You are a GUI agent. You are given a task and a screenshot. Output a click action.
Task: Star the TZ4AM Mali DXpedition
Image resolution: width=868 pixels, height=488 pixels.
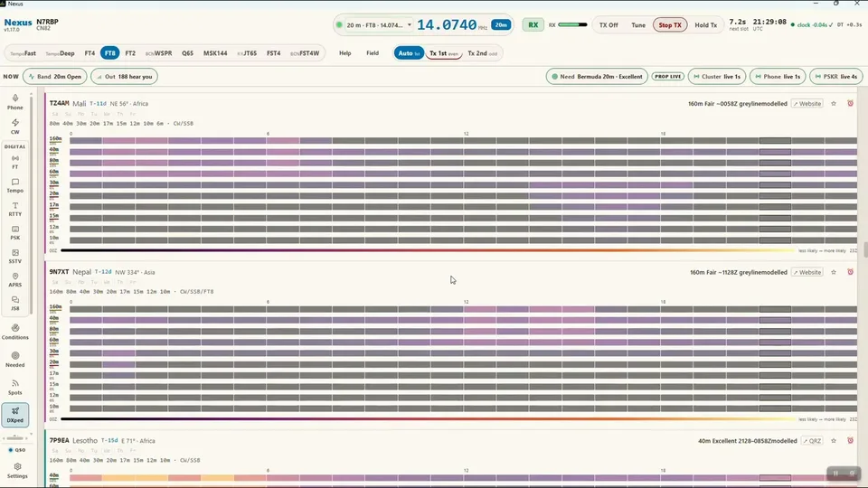click(833, 103)
